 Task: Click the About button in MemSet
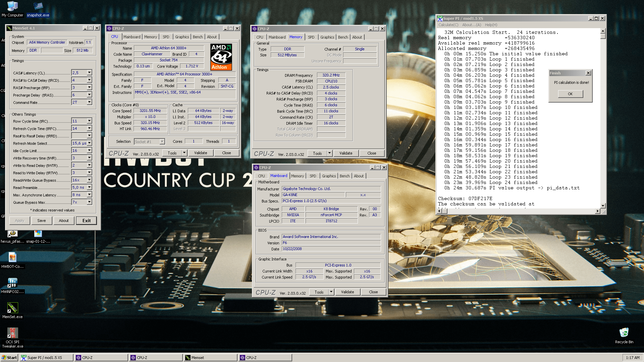coord(64,221)
